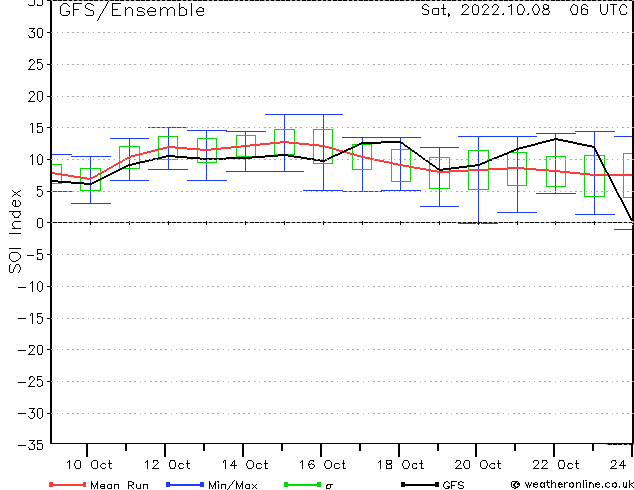Click the 10 Oct x-axis label
This screenshot has height=490, width=634.
89,465
